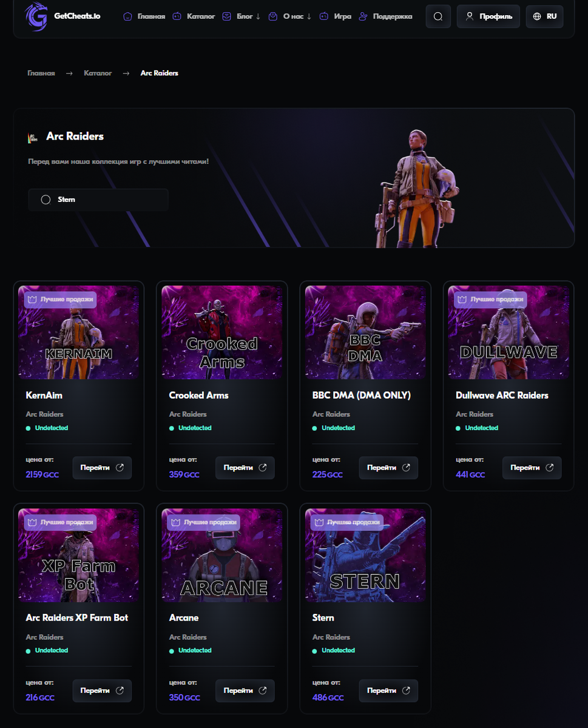Click the icon beside Игра
This screenshot has width=588, height=728.
pos(324,16)
